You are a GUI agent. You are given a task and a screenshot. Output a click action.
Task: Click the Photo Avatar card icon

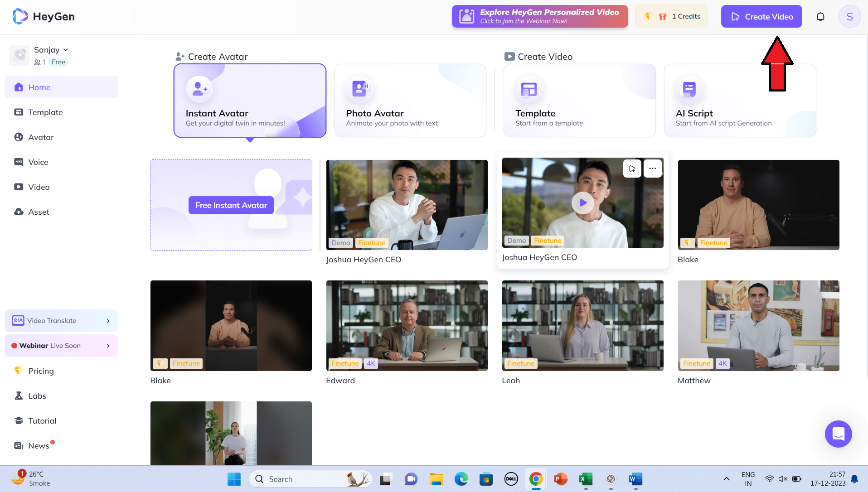359,89
